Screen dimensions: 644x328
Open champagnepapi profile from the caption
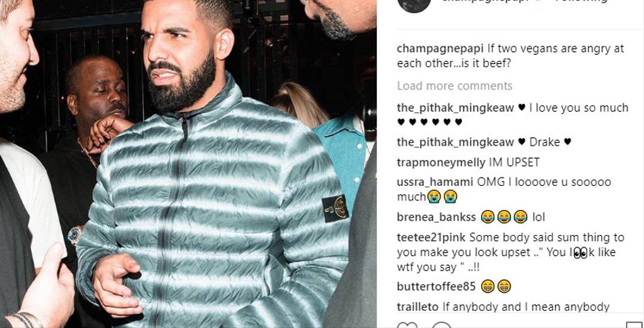pyautogui.click(x=440, y=49)
